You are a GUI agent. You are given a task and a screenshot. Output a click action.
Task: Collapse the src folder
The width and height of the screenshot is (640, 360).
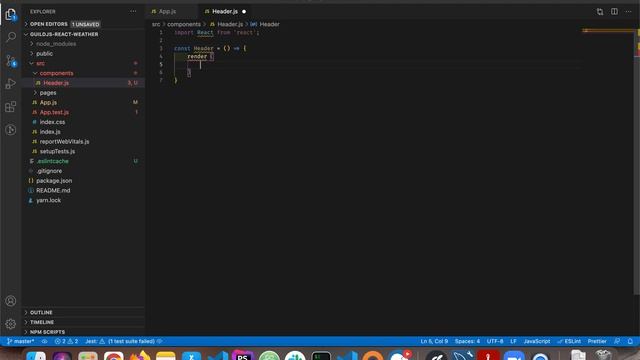point(40,63)
